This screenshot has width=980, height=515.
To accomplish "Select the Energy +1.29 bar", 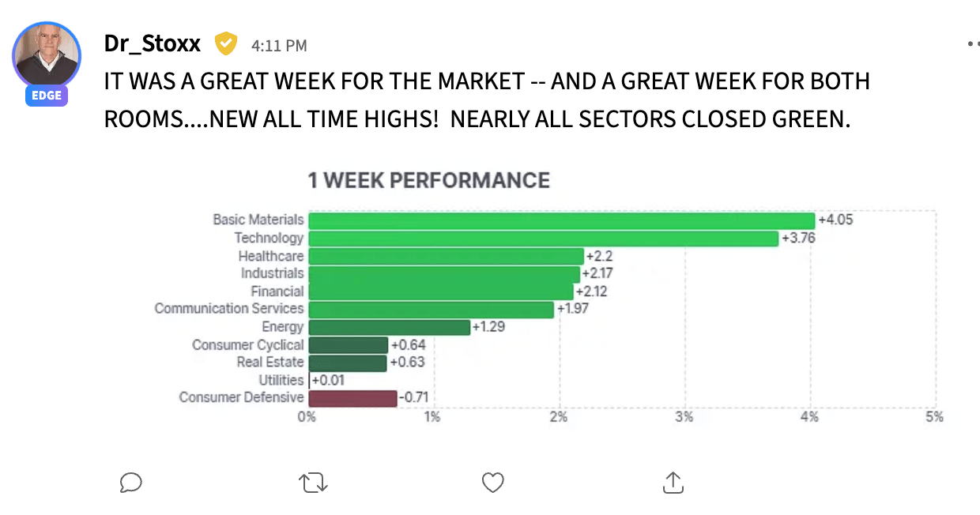I will [x=389, y=327].
